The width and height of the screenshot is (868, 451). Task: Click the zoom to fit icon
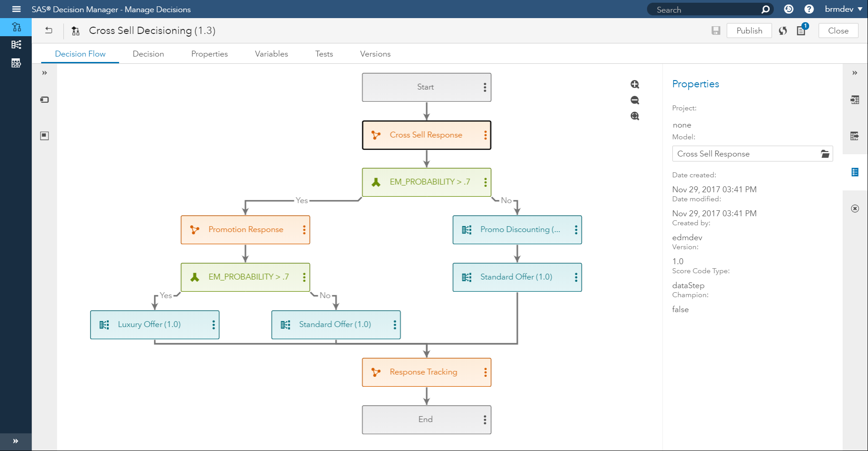(634, 116)
